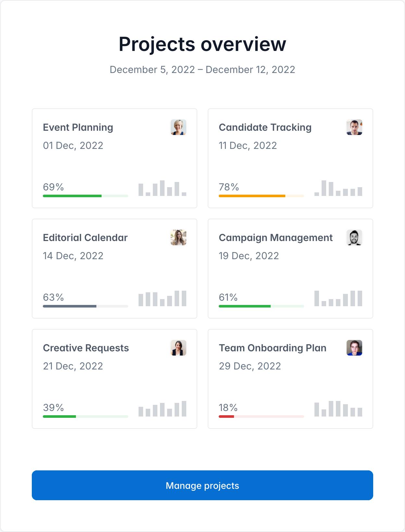Click the Candidate Tracking owner avatar
The image size is (405, 532).
click(x=354, y=127)
